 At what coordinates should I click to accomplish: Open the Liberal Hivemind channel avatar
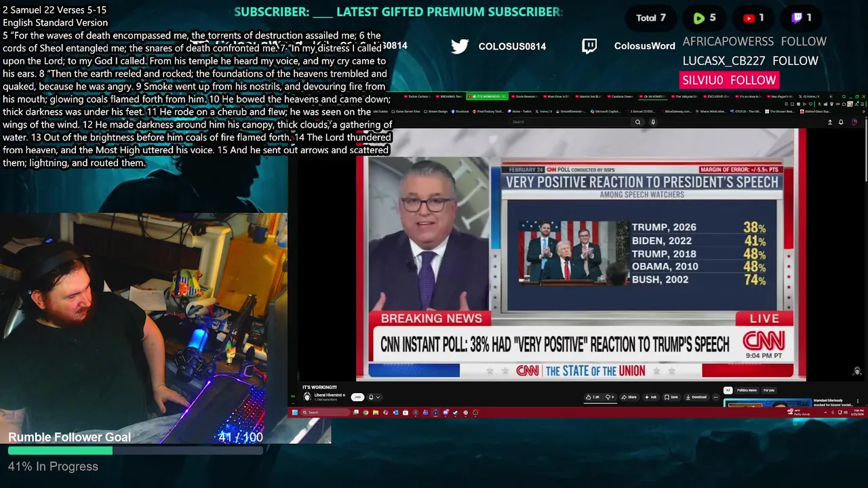click(307, 397)
